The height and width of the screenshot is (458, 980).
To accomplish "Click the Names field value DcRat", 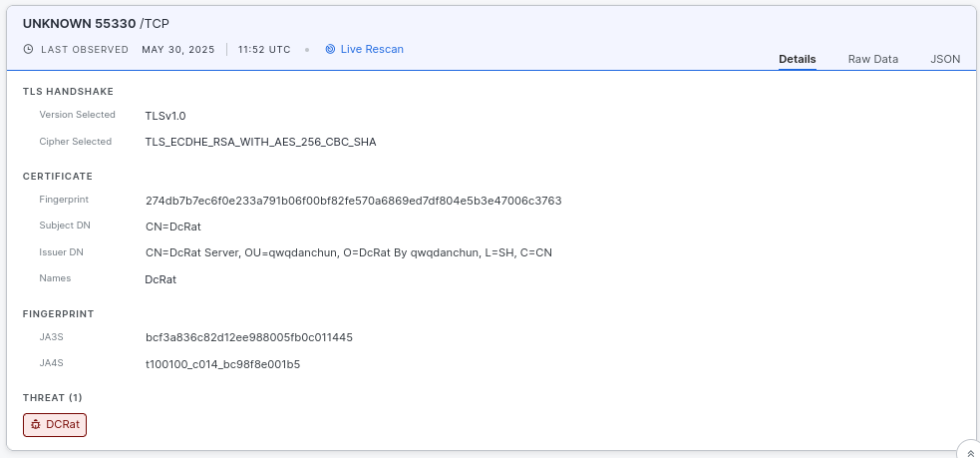I will [161, 279].
